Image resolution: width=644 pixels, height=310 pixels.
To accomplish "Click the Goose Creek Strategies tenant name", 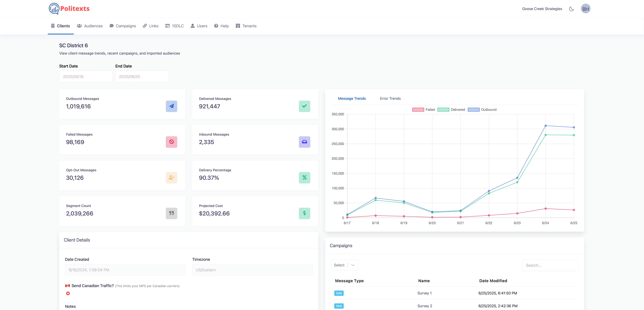I will click(542, 9).
